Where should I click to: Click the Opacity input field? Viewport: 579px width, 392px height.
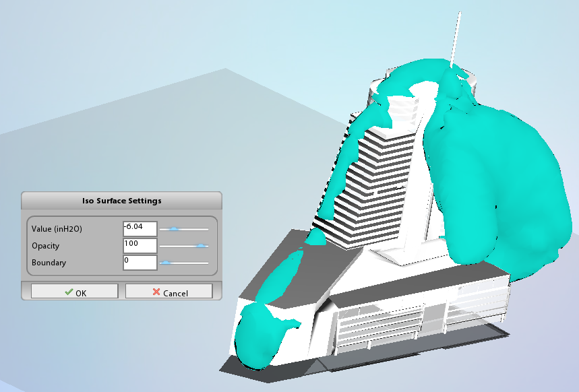click(140, 246)
